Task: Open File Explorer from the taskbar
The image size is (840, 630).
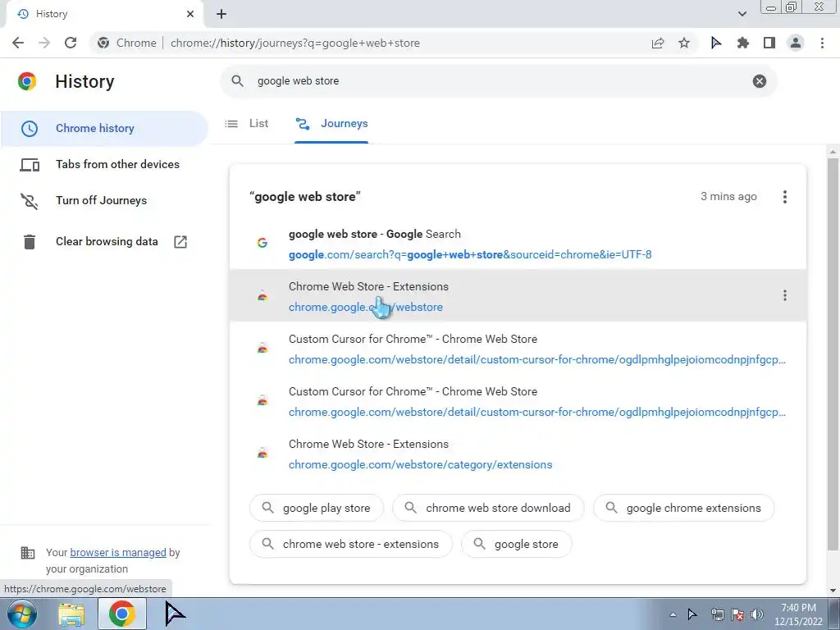Action: (71, 614)
